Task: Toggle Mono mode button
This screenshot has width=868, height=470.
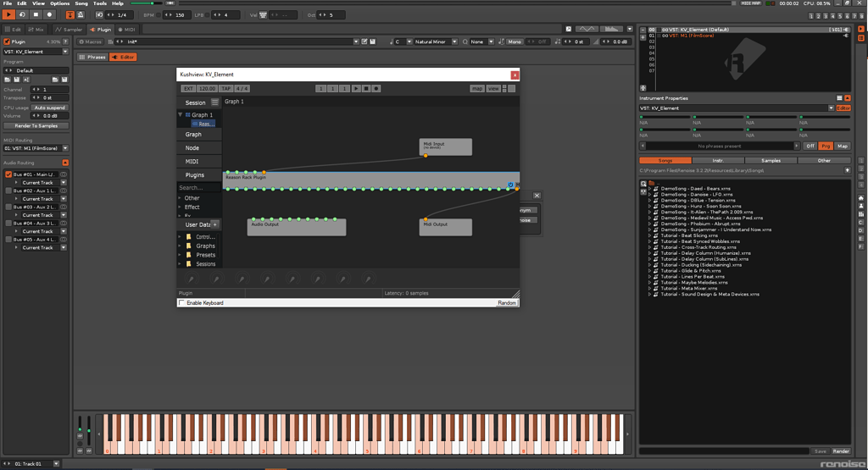Action: click(x=515, y=41)
